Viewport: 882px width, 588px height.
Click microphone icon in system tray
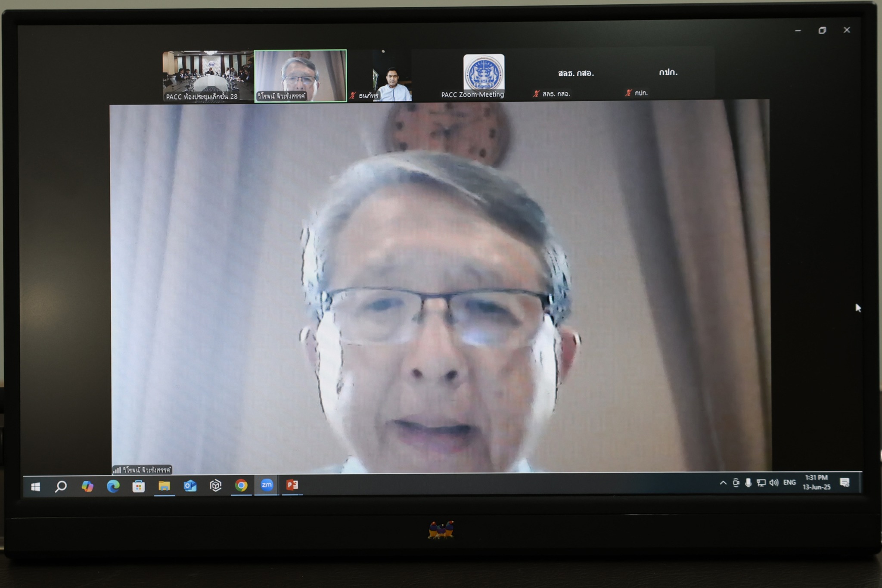click(748, 483)
